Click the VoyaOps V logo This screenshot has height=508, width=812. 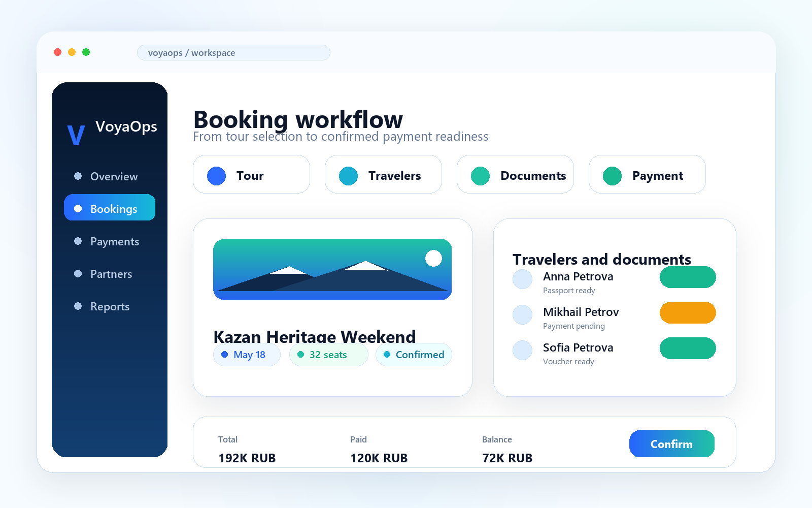coord(76,135)
